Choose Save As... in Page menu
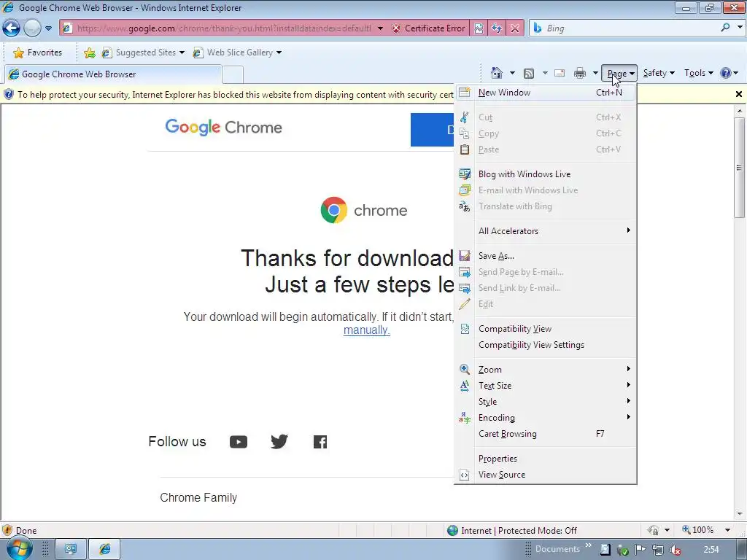The image size is (747, 560). pos(546,256)
